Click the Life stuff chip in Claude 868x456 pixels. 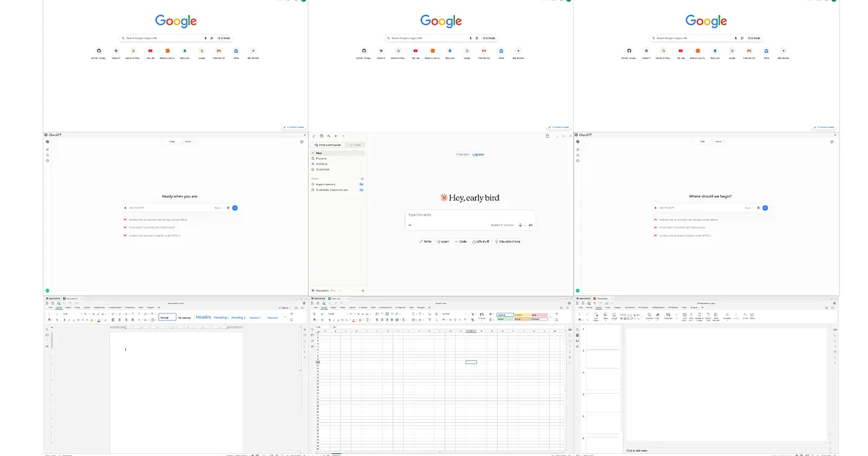[x=481, y=241]
